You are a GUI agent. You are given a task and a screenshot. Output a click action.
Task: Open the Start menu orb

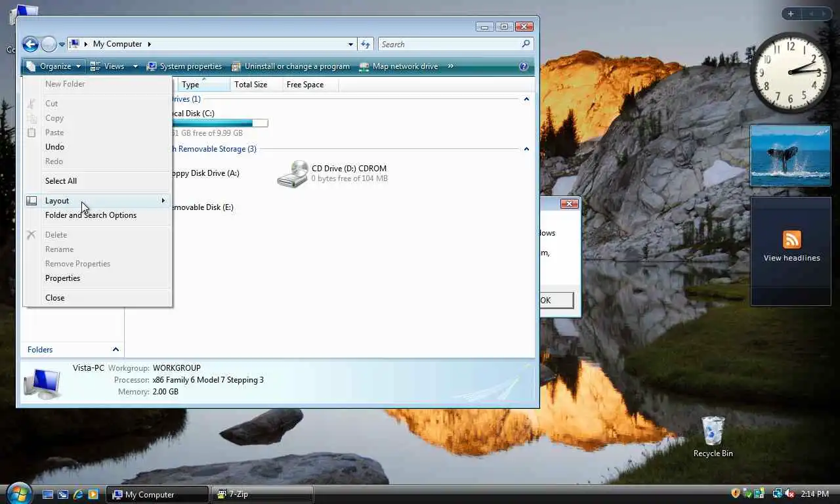pos(18,493)
